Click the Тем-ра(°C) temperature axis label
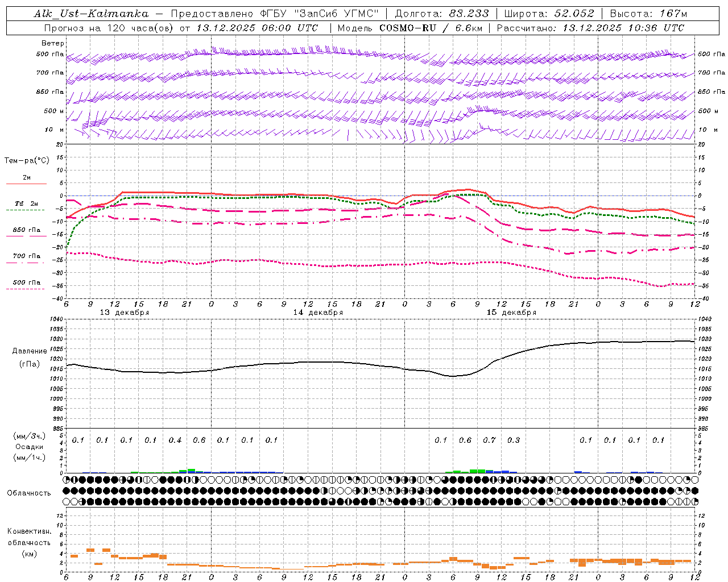 27,161
